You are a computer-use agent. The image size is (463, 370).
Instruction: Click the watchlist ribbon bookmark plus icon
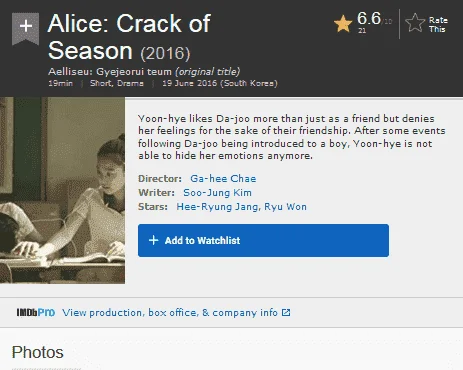[26, 28]
